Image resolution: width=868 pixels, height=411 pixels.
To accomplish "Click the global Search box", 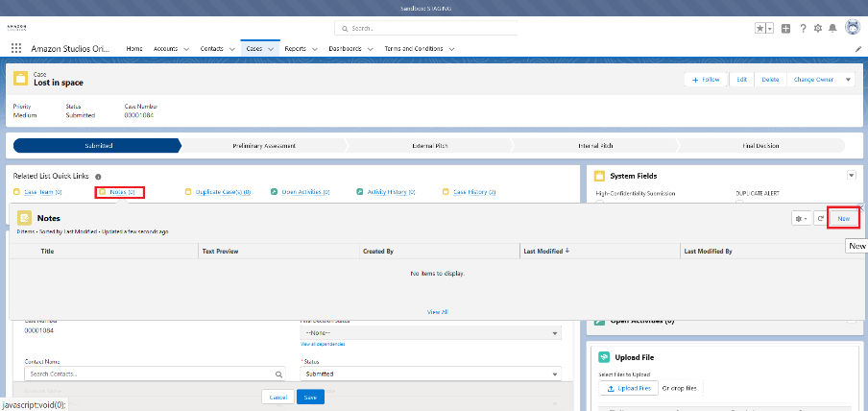I will (425, 28).
